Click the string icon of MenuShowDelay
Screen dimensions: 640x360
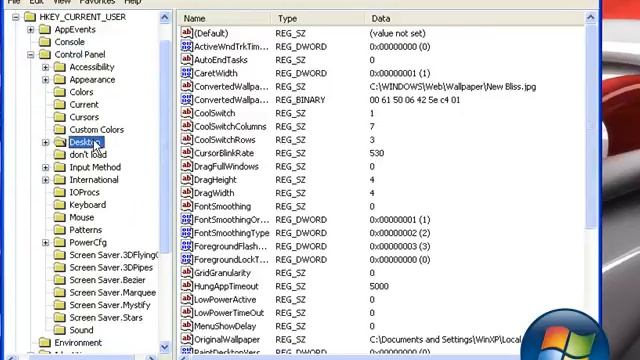[187, 326]
